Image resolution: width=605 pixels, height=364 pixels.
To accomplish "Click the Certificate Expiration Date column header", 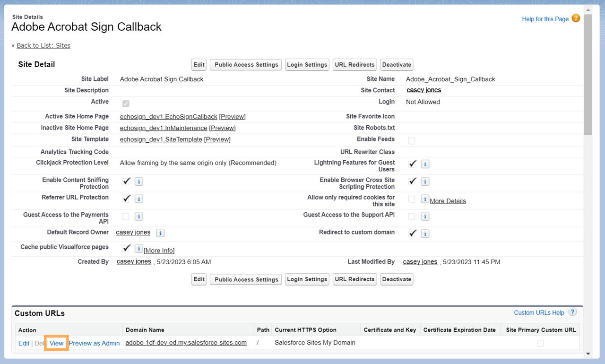I will [x=459, y=330].
